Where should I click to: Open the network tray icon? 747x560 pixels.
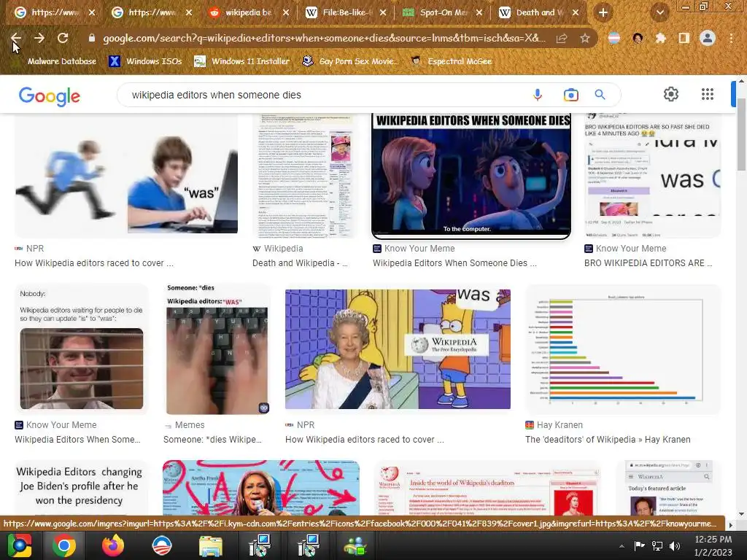click(657, 546)
